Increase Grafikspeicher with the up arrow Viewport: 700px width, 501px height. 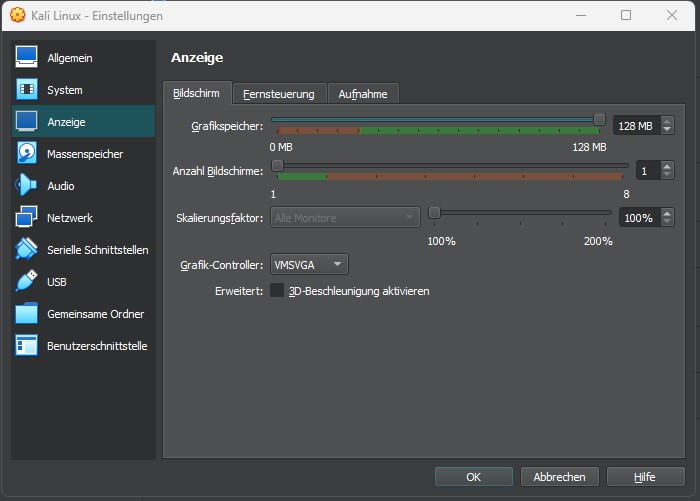(667, 121)
